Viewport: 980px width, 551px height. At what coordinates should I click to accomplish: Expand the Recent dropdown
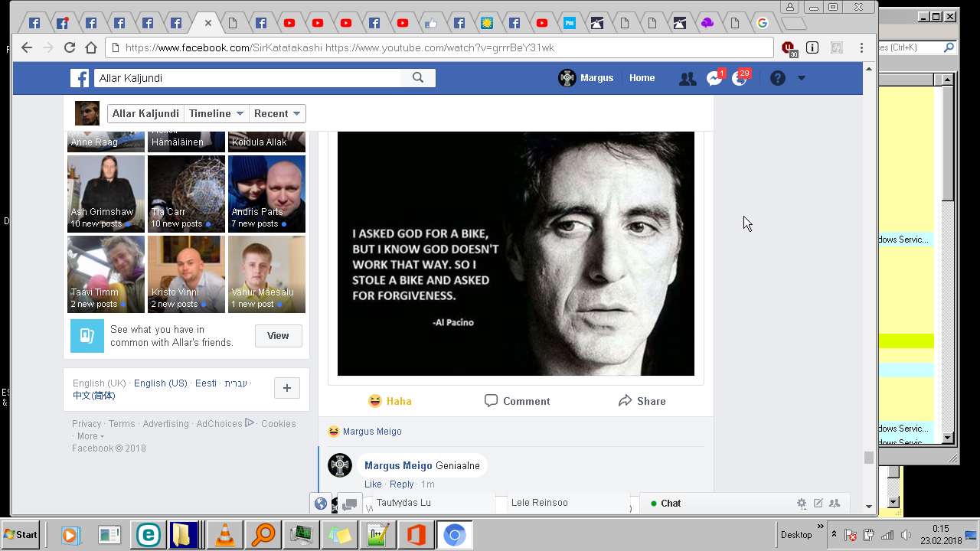click(x=277, y=113)
